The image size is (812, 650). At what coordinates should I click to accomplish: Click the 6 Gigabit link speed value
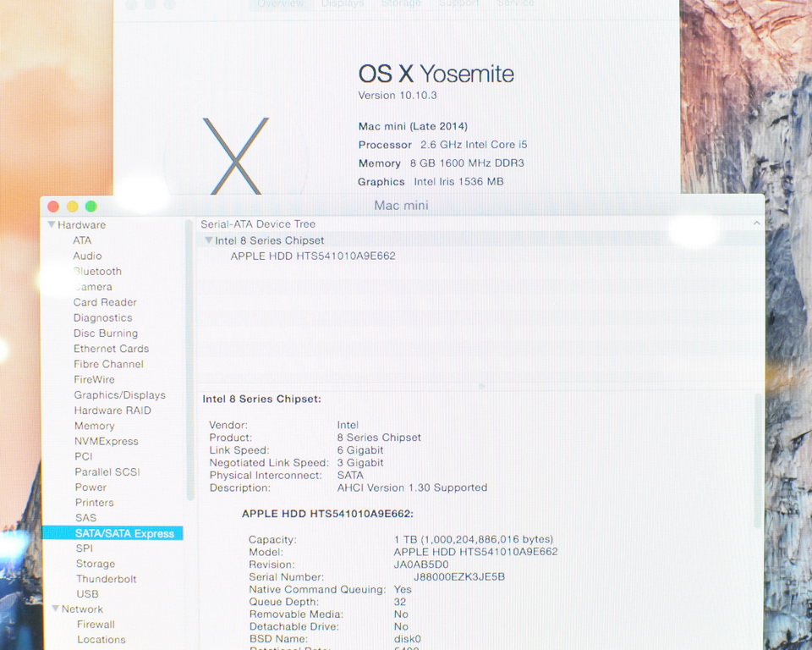pyautogui.click(x=360, y=450)
